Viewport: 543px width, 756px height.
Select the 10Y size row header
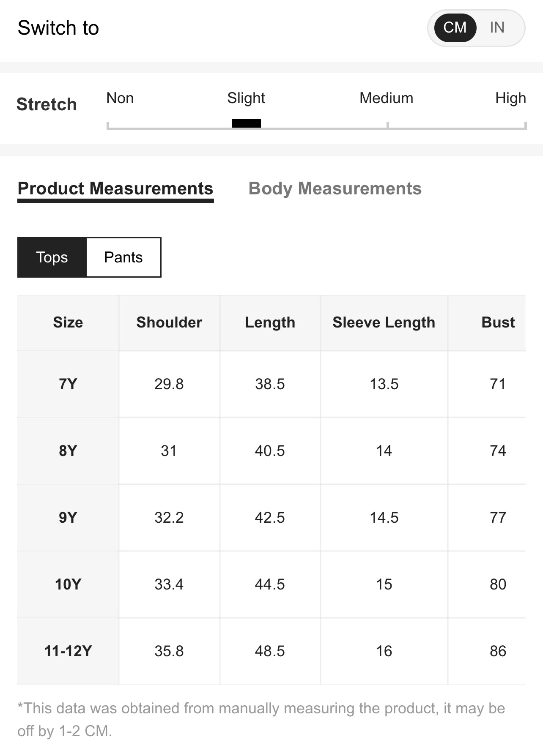tap(68, 584)
